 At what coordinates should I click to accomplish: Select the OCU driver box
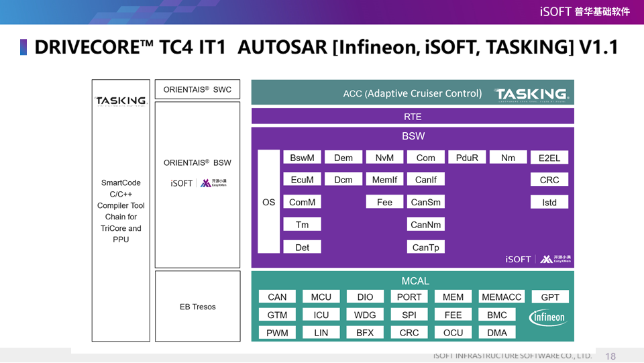pyautogui.click(x=453, y=333)
